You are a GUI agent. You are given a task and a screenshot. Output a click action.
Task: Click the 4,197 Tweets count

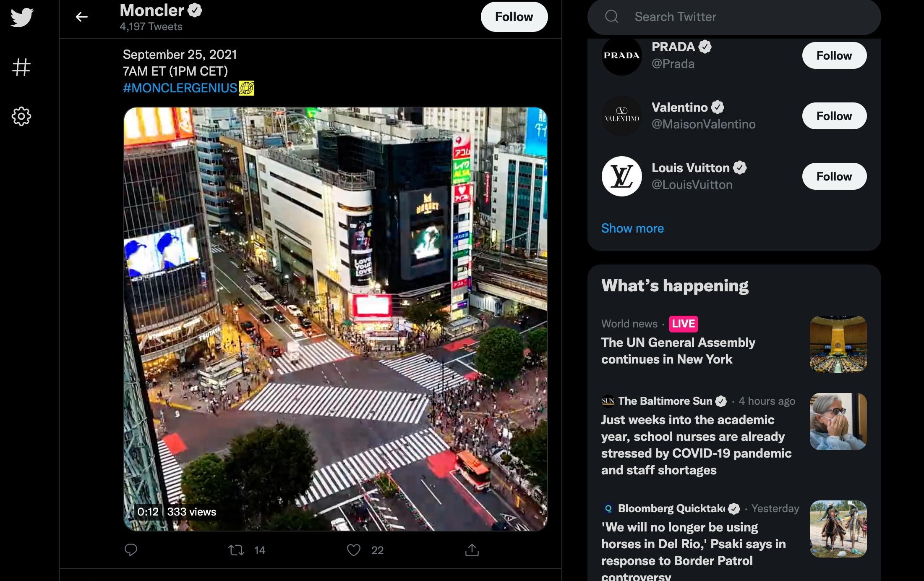(x=151, y=27)
